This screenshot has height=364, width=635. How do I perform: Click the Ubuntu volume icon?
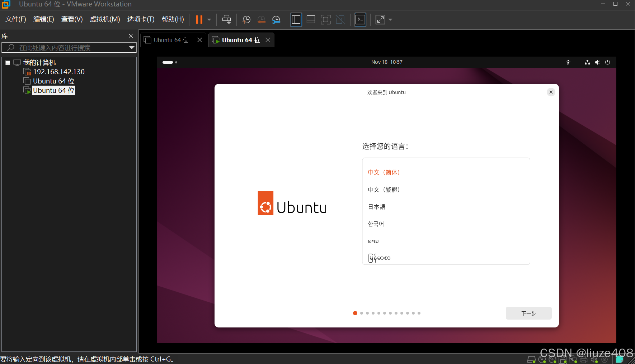pyautogui.click(x=597, y=62)
